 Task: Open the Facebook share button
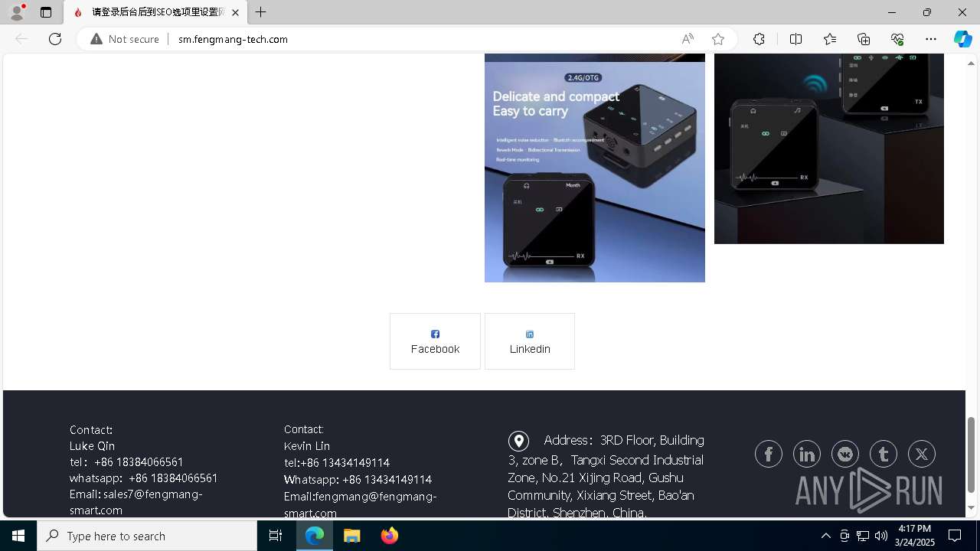pos(435,341)
